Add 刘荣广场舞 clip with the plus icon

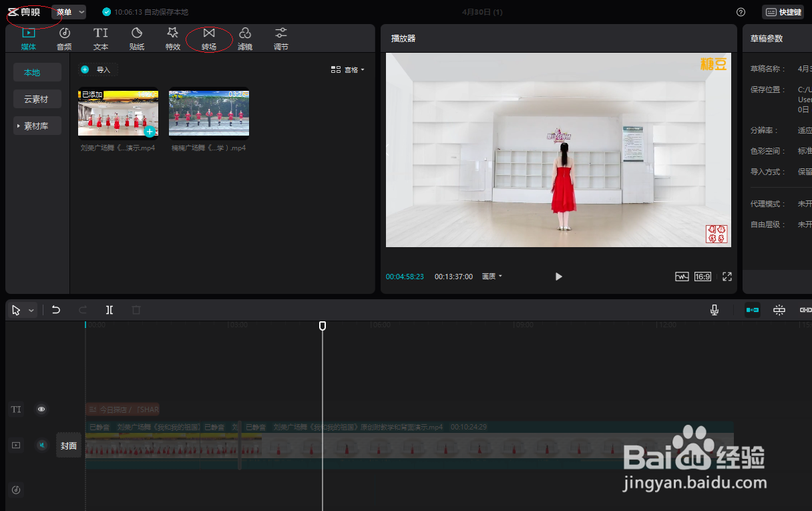point(150,132)
